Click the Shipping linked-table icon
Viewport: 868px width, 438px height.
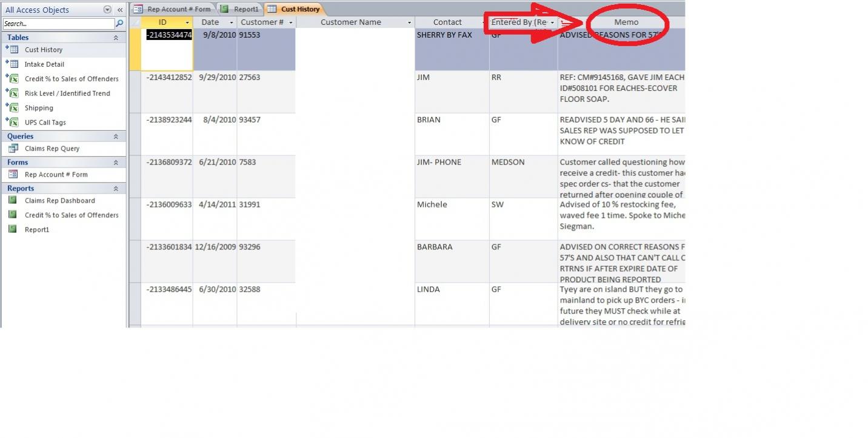pos(12,108)
